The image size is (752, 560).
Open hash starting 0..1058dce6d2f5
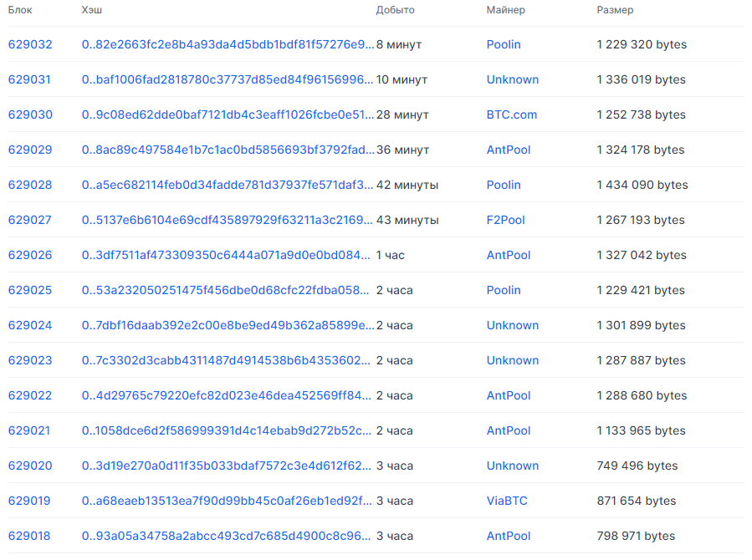[227, 430]
